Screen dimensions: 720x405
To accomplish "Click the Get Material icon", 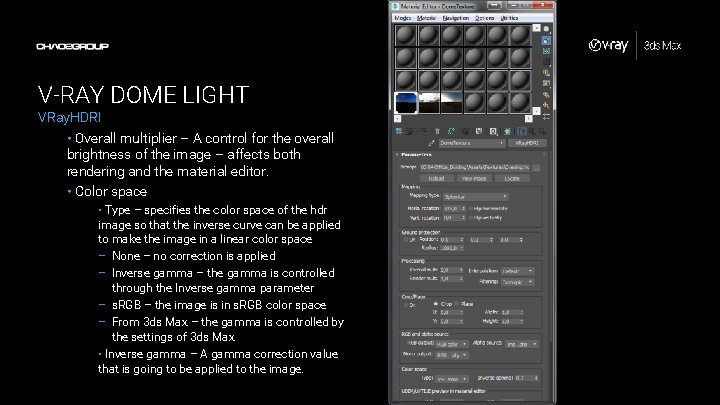I will coord(399,132).
